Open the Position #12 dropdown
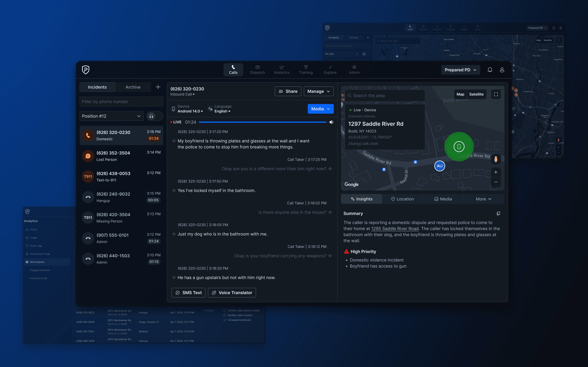 (112, 116)
